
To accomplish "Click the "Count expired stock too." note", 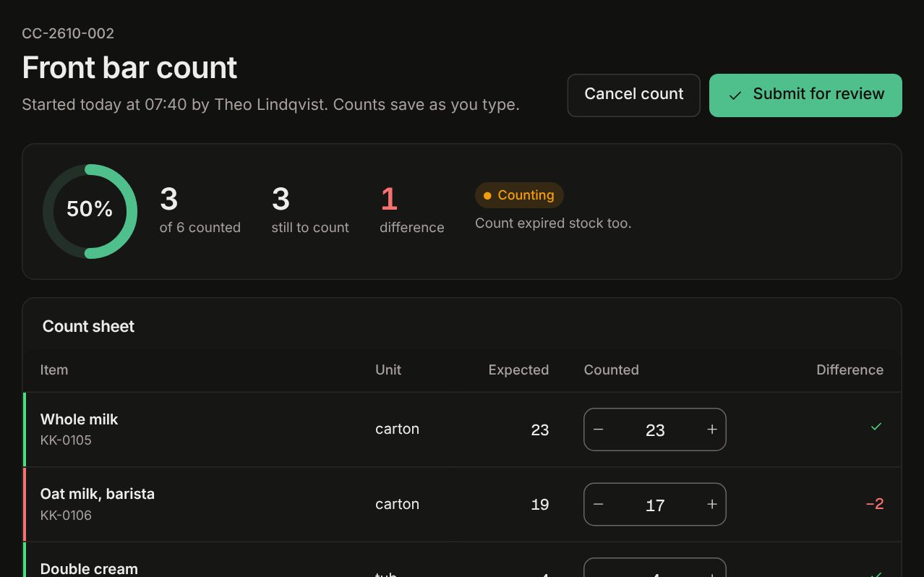I will coord(553,223).
